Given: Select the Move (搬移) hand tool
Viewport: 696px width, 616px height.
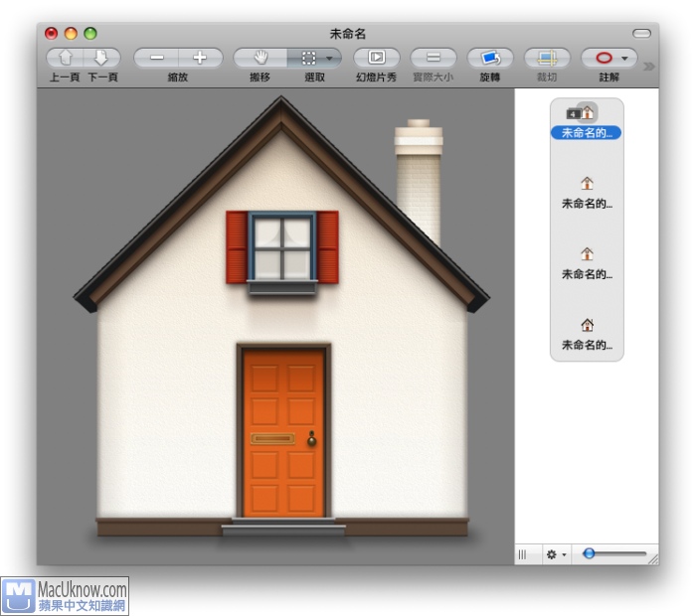Looking at the screenshot, I should 261,58.
